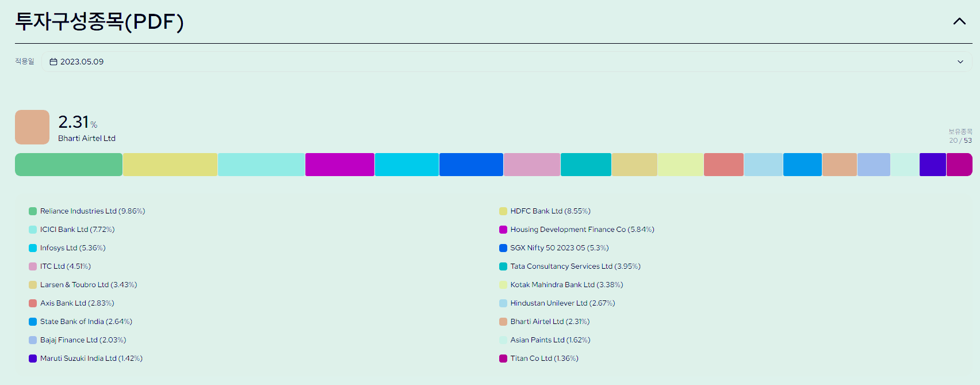
Task: Select Reliance Industries green bar segment
Action: 68,165
